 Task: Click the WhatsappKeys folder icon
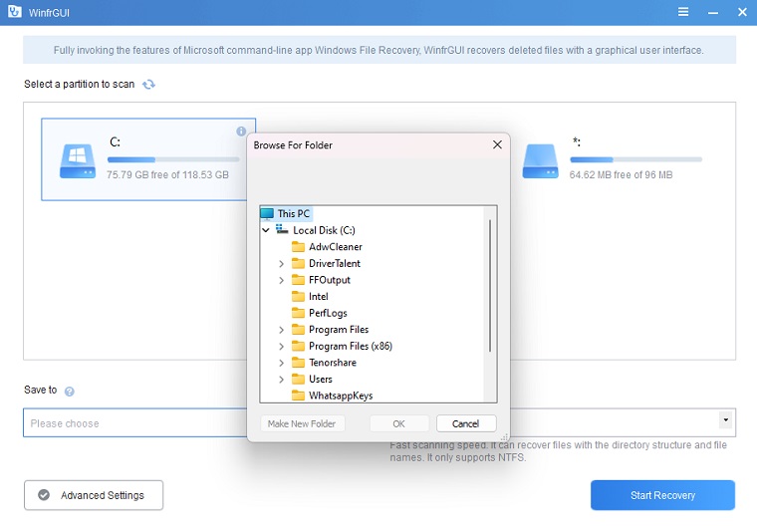click(299, 396)
